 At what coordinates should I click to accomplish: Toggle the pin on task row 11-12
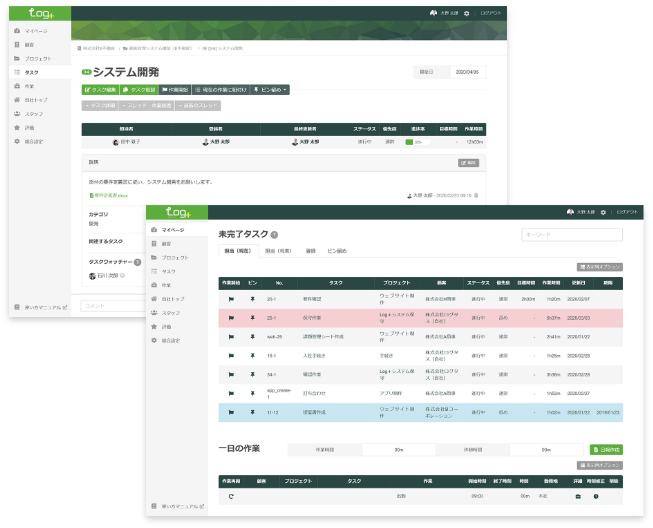coord(253,411)
